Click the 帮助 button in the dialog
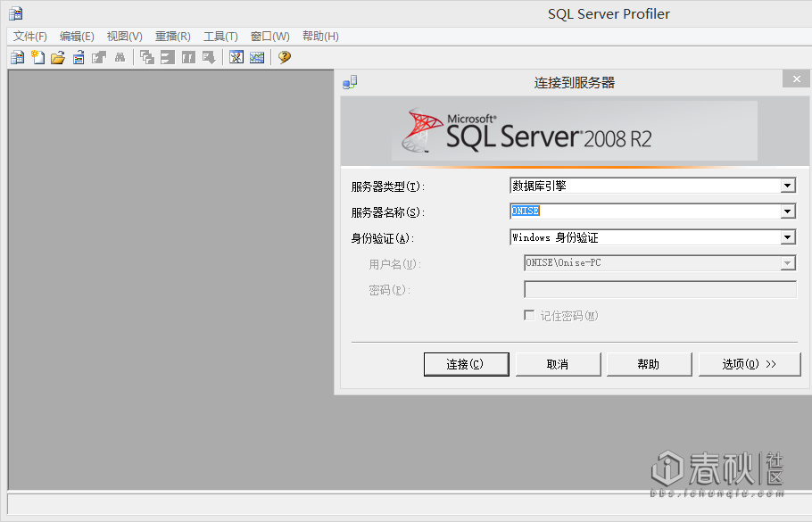This screenshot has width=812, height=522. tap(649, 364)
